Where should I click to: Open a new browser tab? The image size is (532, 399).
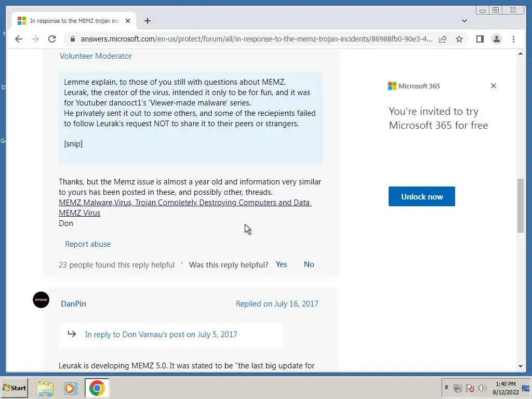pos(147,21)
